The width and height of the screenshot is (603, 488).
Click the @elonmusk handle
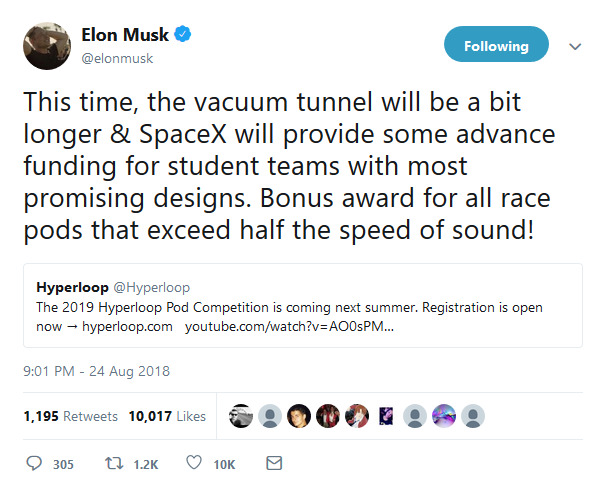[x=116, y=58]
